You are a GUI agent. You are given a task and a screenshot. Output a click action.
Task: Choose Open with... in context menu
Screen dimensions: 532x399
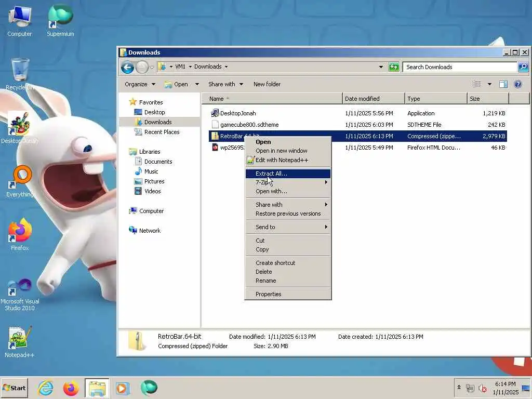pos(288,191)
